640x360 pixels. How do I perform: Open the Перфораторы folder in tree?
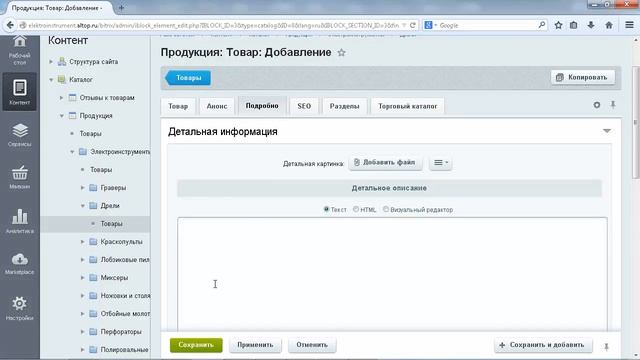click(121, 331)
